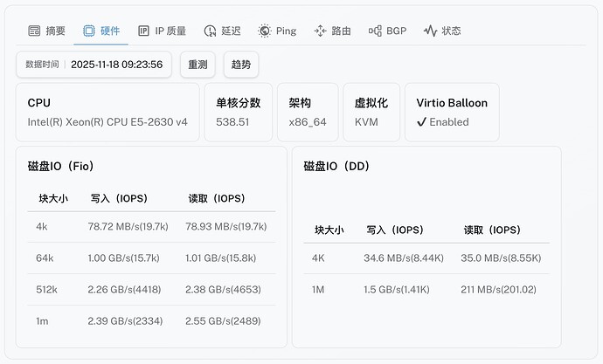This screenshot has height=364, width=603.
Task: Click the 路由 routing icon
Action: pos(320,31)
